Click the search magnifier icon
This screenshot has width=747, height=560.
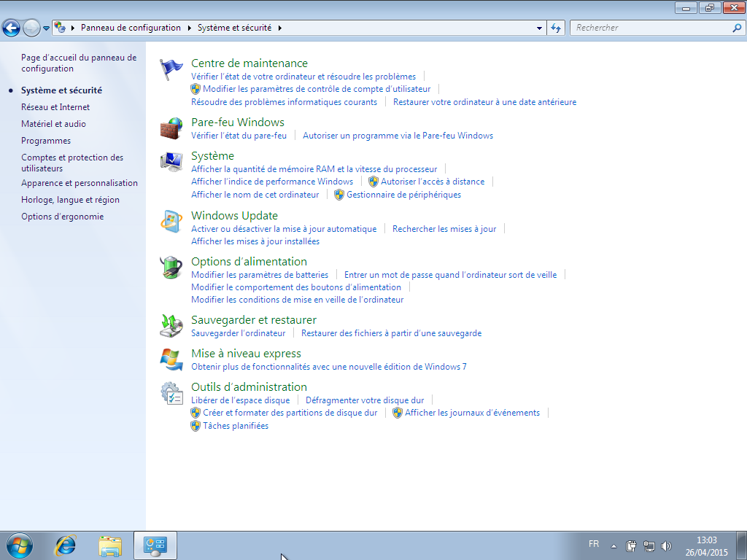[737, 28]
